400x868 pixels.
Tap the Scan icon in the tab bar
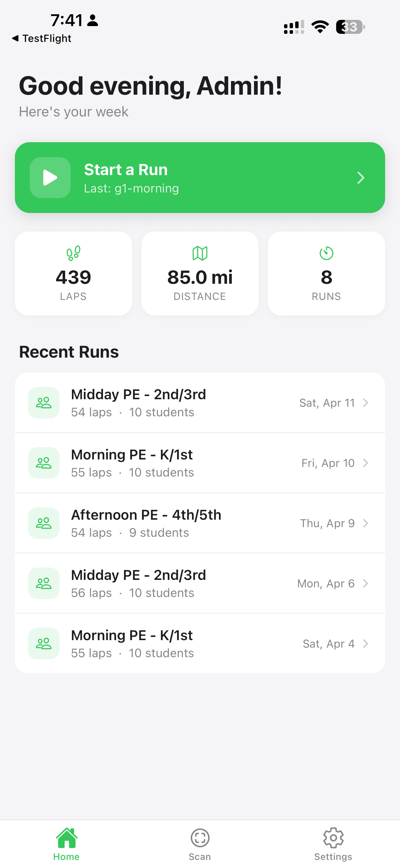click(x=200, y=838)
